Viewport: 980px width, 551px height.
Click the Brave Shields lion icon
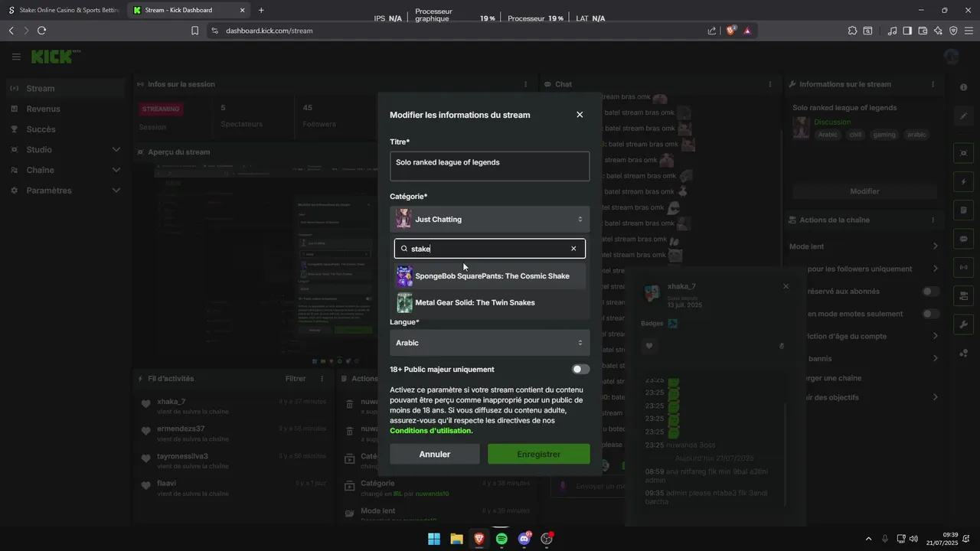click(x=730, y=31)
